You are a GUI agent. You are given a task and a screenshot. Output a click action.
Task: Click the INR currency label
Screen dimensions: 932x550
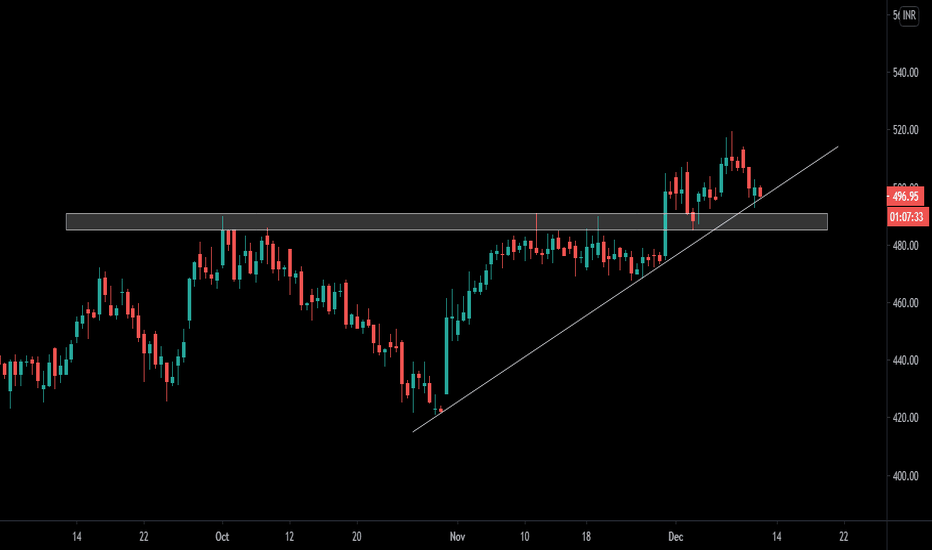click(x=909, y=15)
